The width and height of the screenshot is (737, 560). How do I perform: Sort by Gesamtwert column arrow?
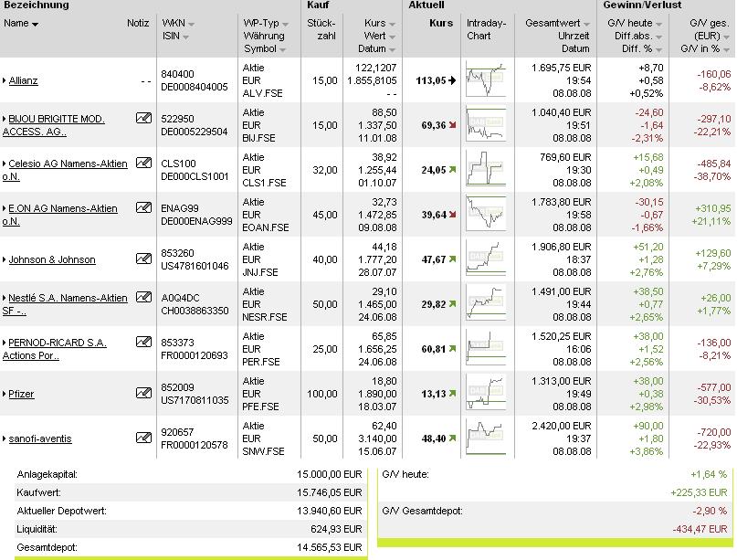coord(586,24)
